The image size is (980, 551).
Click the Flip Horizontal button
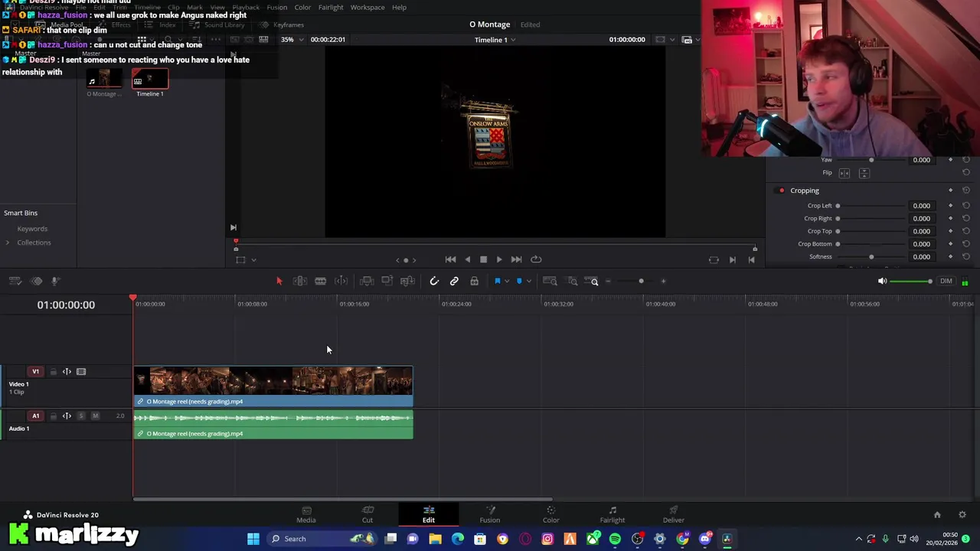(x=844, y=173)
